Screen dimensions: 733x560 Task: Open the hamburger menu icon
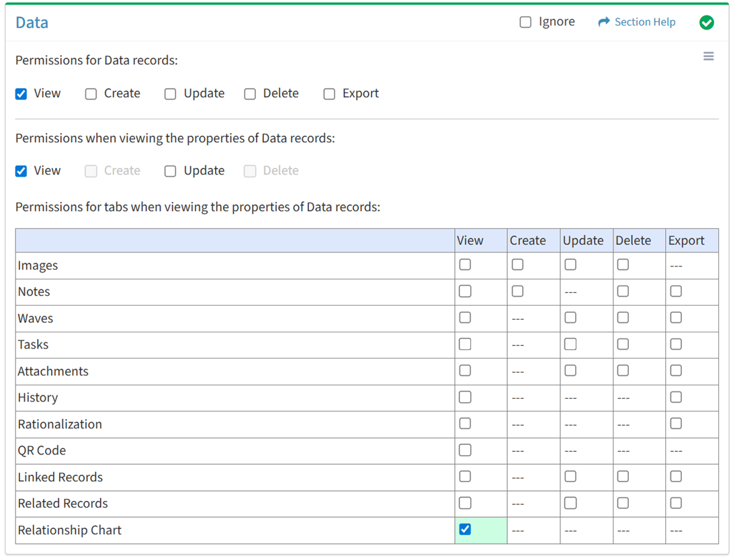pos(708,56)
